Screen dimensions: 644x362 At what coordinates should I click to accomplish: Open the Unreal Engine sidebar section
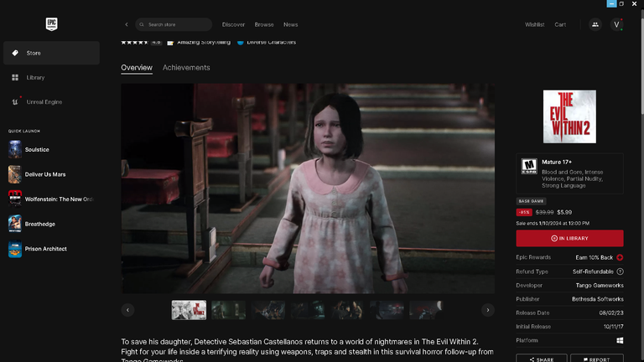click(51, 101)
